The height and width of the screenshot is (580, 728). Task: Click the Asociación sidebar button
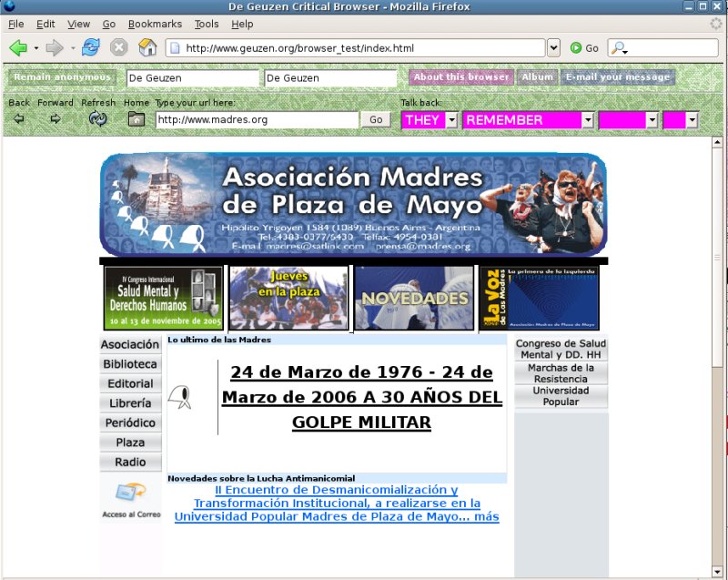130,344
